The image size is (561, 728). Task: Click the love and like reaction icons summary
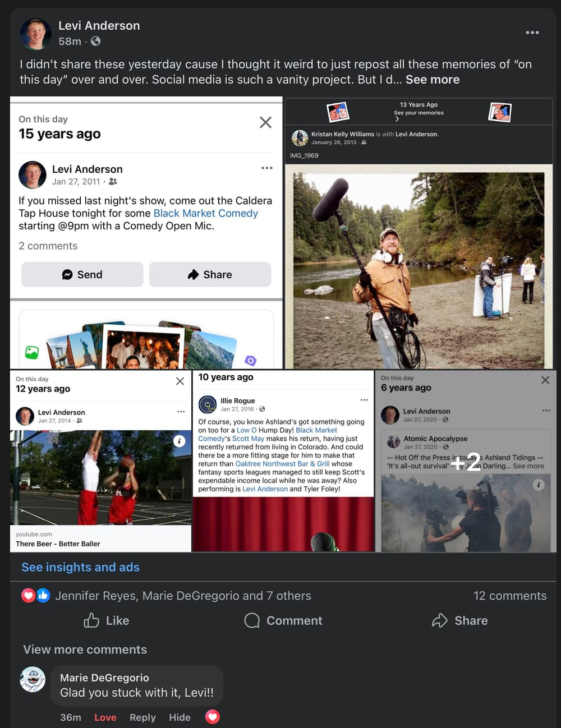[36, 596]
